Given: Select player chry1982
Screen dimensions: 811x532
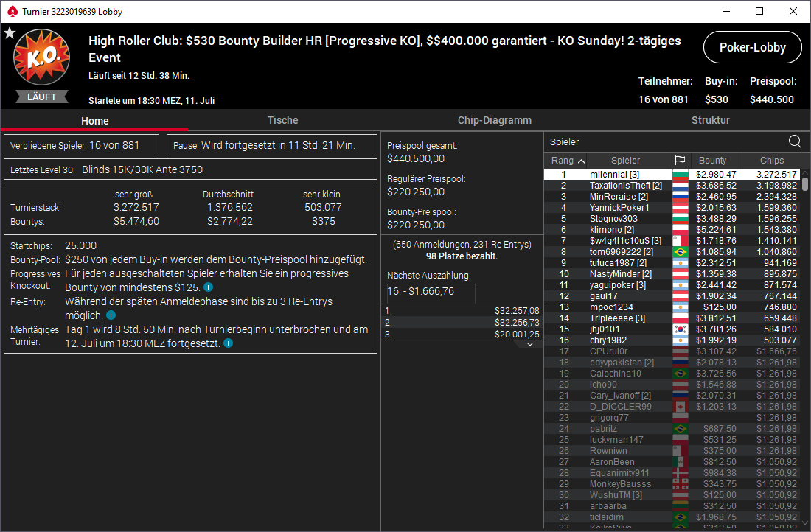Looking at the screenshot, I should (672, 340).
